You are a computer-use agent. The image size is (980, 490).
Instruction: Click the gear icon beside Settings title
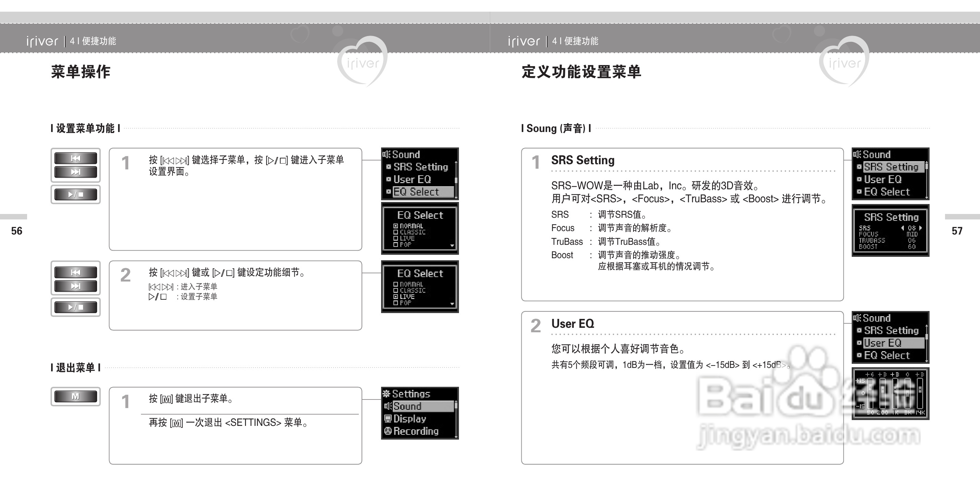point(386,394)
